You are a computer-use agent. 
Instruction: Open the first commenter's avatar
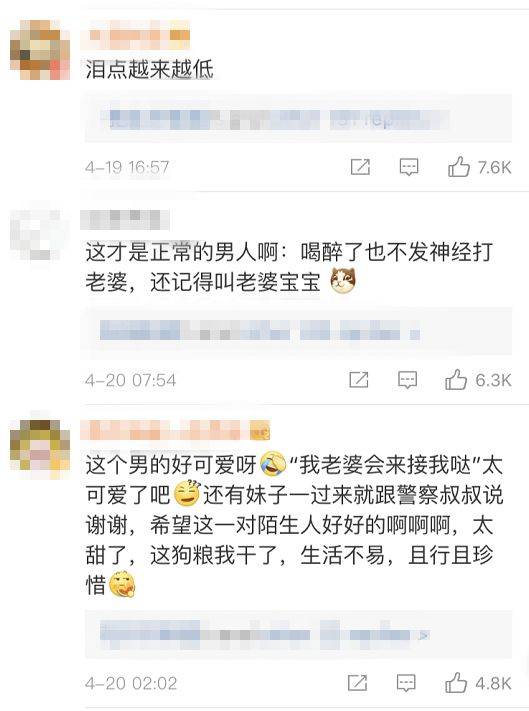pos(40,49)
